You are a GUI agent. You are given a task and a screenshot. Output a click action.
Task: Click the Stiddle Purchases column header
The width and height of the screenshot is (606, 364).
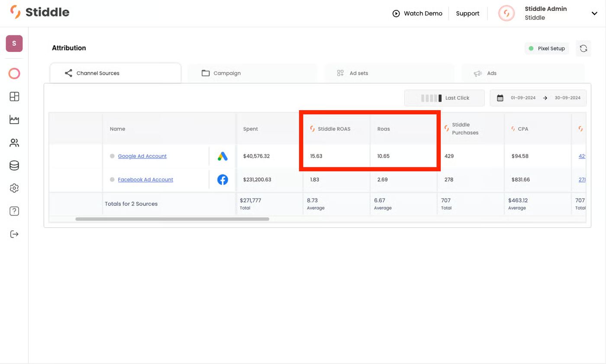pyautogui.click(x=471, y=129)
